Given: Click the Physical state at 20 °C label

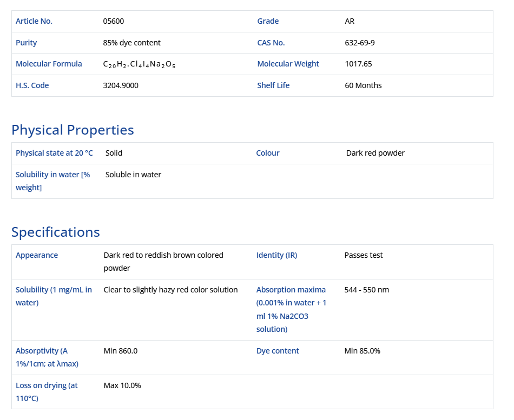Looking at the screenshot, I should click(54, 153).
